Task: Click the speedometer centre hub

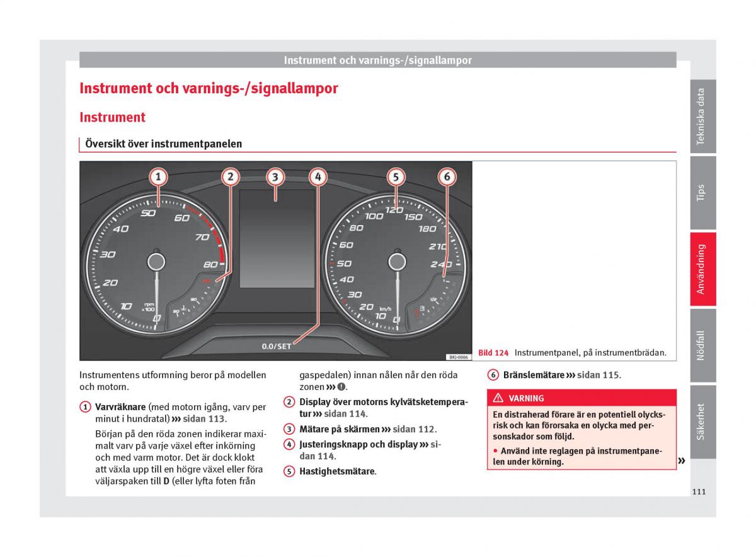Action: (396, 261)
